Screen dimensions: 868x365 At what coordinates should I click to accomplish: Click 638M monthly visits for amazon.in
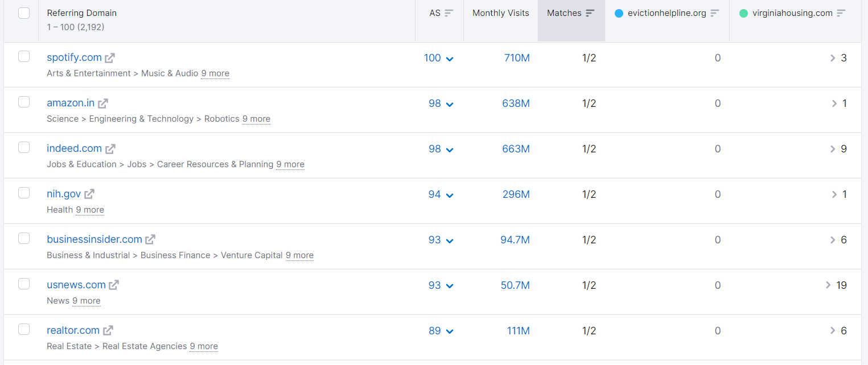point(516,103)
